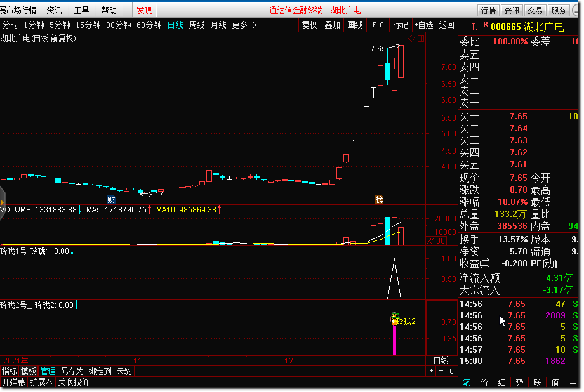Click the 绑定到 button
This screenshot has height=392, width=584.
pyautogui.click(x=100, y=371)
